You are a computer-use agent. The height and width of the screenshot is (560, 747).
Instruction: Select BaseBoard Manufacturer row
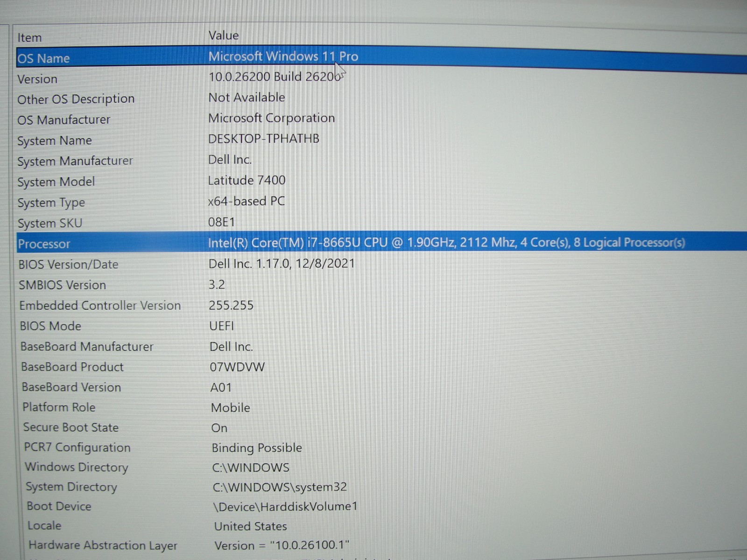[87, 347]
